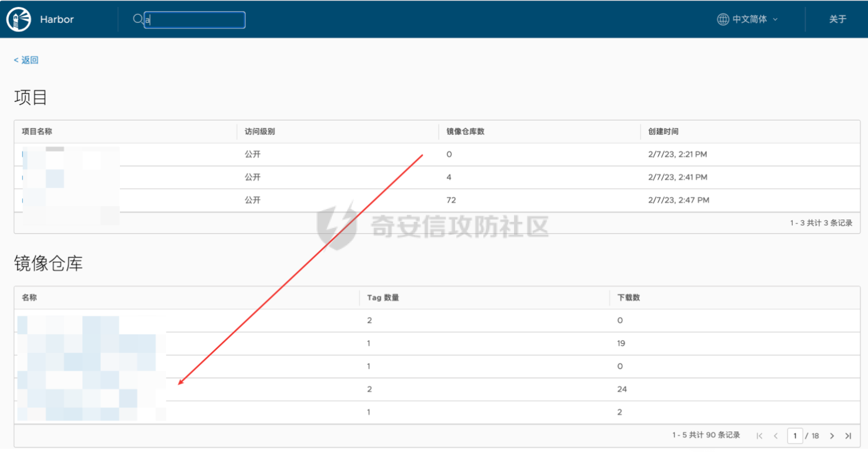
Task: Click 公开 in the 2:47 PM row
Action: pos(252,200)
